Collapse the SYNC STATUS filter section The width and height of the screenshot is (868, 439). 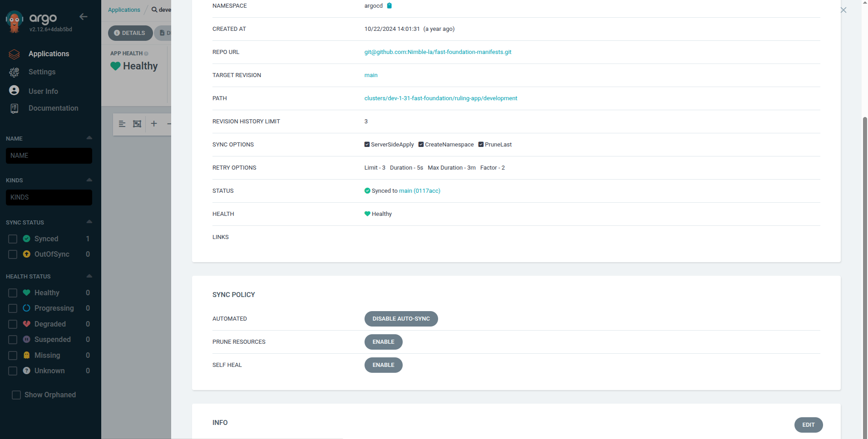click(89, 222)
